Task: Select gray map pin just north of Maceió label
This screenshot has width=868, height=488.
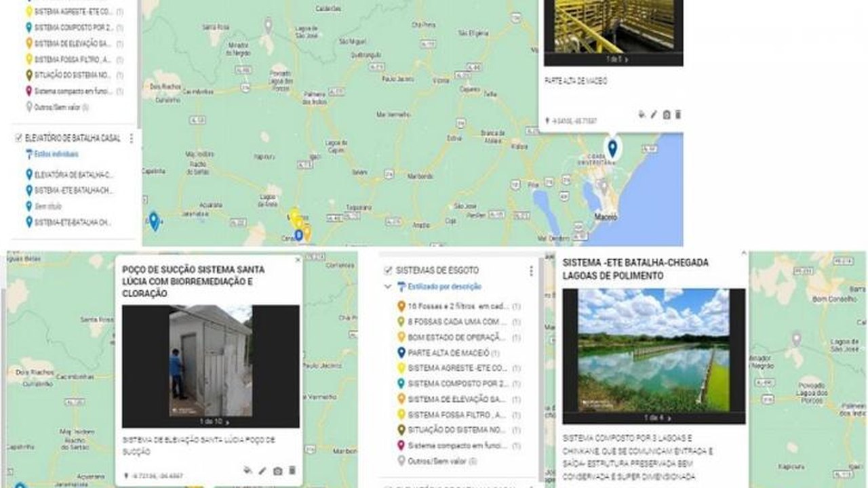Action: tap(602, 186)
